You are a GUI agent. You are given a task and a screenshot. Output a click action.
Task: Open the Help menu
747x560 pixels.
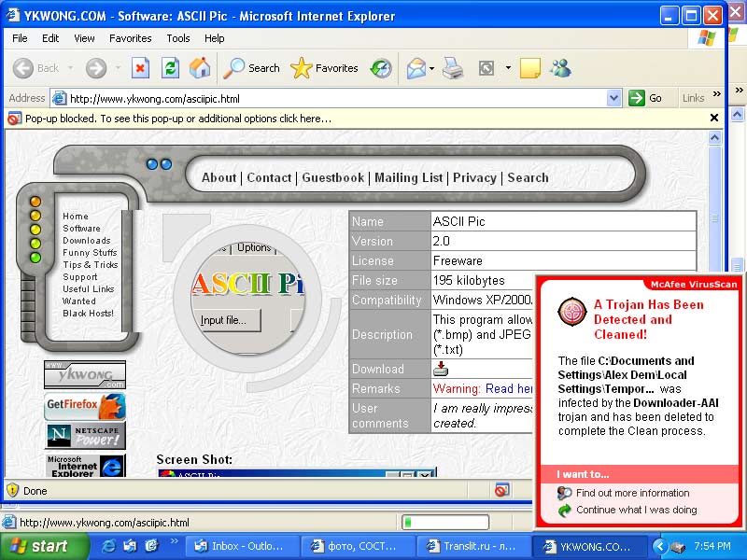215,38
